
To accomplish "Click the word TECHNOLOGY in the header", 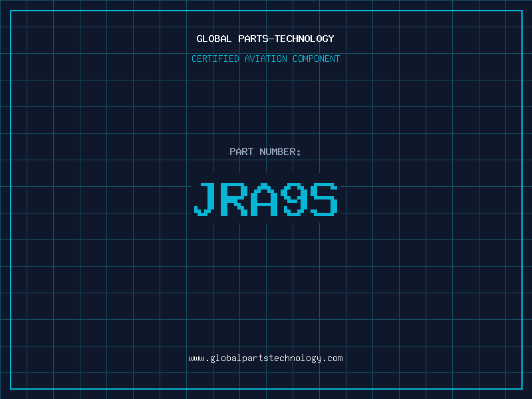I will click(x=305, y=39).
